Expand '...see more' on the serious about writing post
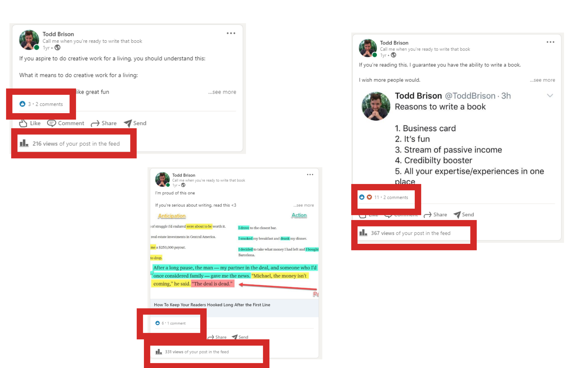The height and width of the screenshot is (368, 588). coord(303,205)
